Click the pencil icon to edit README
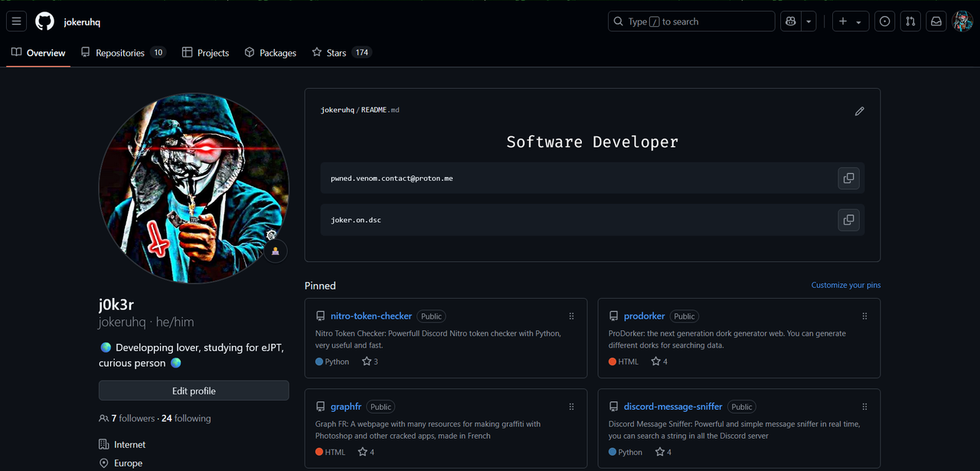 click(x=860, y=111)
